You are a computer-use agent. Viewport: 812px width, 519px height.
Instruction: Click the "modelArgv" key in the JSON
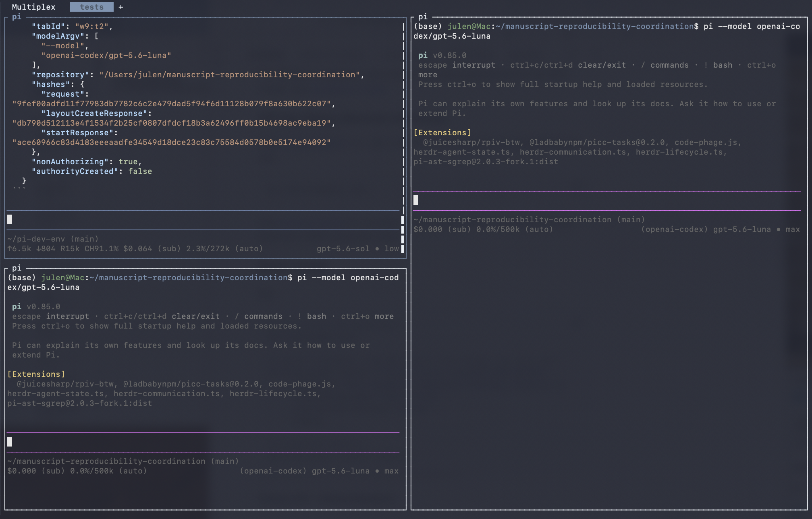click(x=60, y=36)
